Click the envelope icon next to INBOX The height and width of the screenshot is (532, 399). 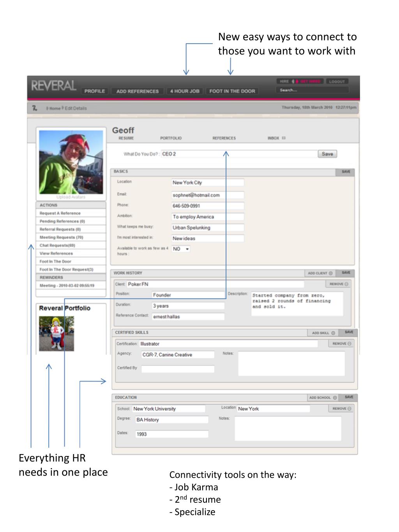pyautogui.click(x=284, y=138)
